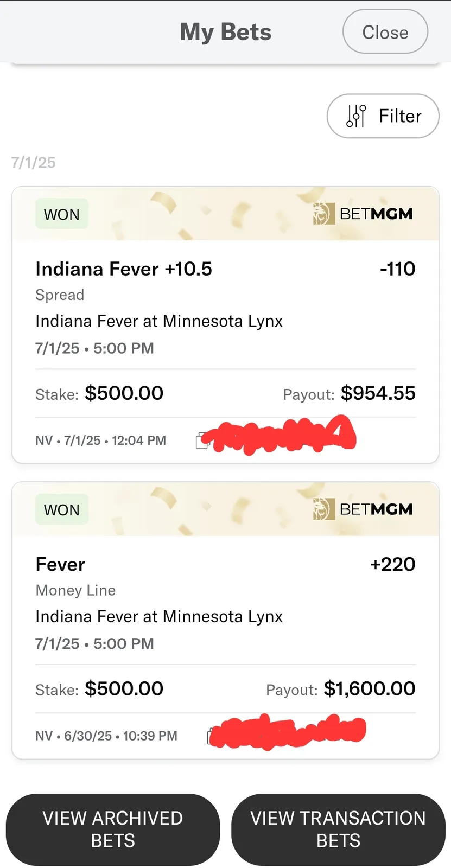The height and width of the screenshot is (868, 451).
Task: Tap the 7/1/25 date header
Action: pyautogui.click(x=34, y=162)
